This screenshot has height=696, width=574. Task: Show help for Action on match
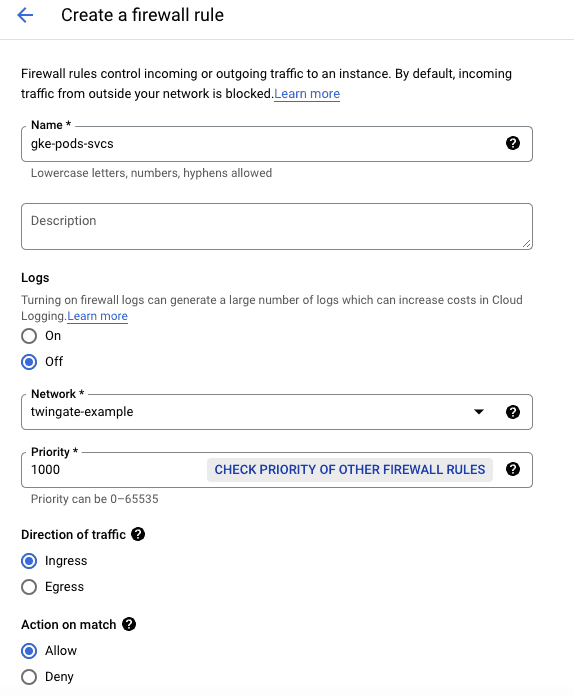click(129, 624)
